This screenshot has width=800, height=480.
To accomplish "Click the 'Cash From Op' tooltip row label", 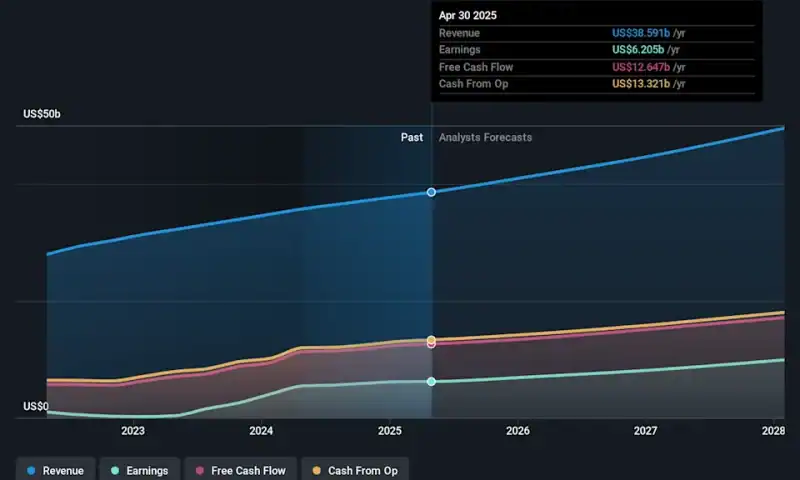I will [473, 84].
